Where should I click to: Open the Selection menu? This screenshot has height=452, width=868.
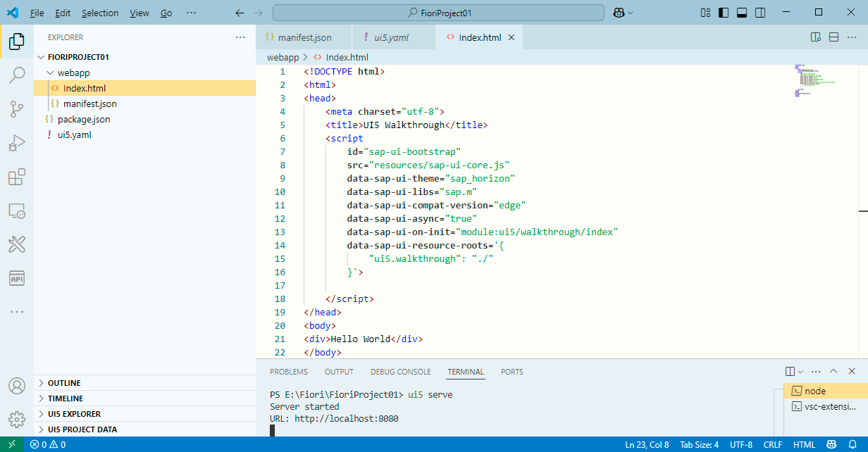100,13
